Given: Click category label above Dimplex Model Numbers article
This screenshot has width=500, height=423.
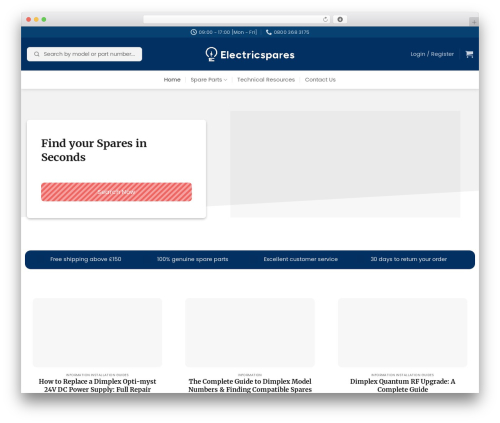Looking at the screenshot, I should click(x=250, y=375).
